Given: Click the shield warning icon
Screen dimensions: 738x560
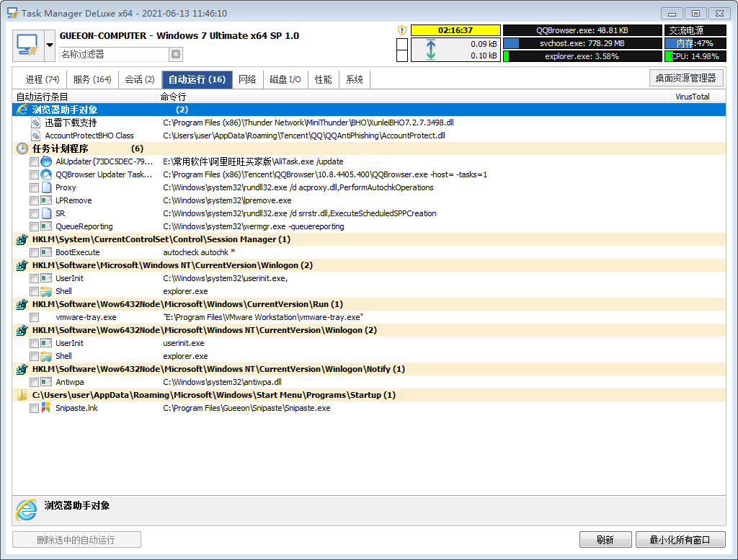Looking at the screenshot, I should [x=402, y=30].
